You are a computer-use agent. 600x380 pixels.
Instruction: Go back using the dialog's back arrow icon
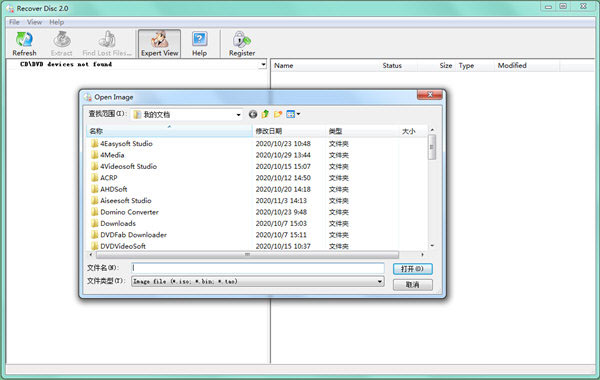click(x=253, y=114)
